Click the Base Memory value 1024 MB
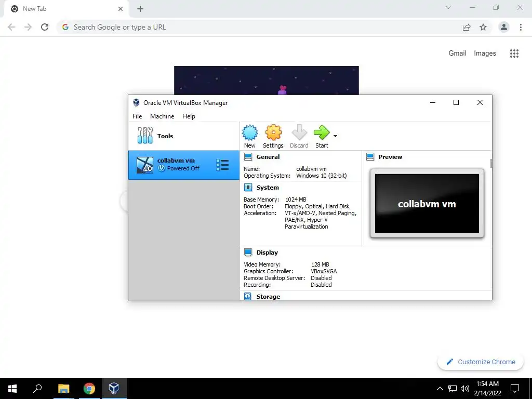This screenshot has height=399, width=532. point(296,199)
